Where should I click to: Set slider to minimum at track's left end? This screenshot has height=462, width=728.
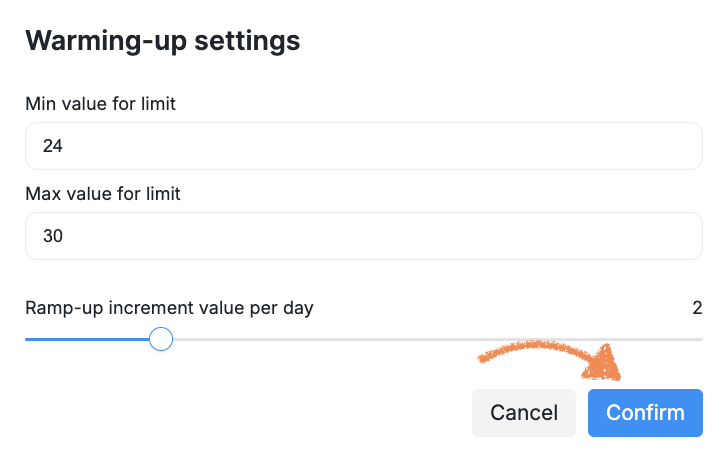click(x=27, y=340)
